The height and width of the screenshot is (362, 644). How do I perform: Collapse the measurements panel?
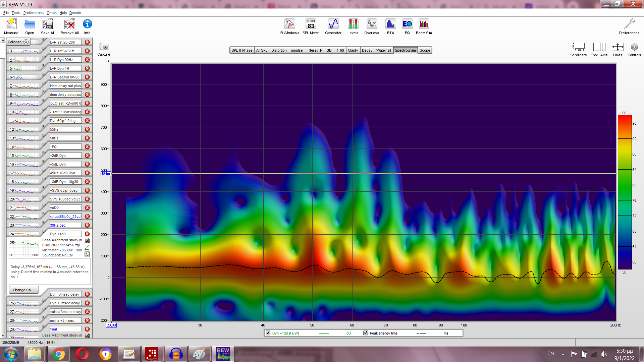click(x=18, y=42)
